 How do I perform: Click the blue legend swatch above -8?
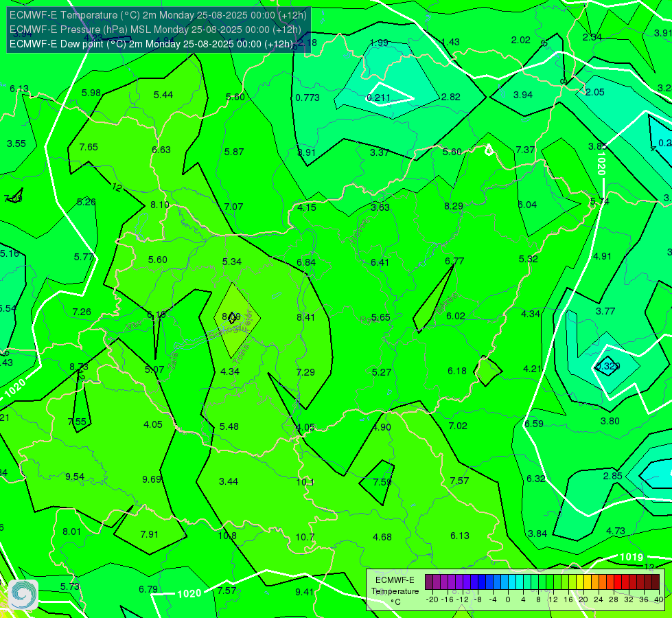tap(482, 582)
